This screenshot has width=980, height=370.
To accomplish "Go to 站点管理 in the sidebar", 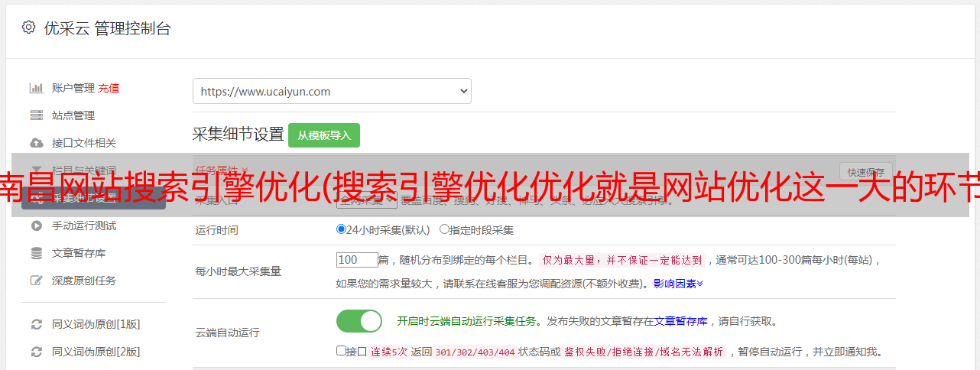I will 73,115.
